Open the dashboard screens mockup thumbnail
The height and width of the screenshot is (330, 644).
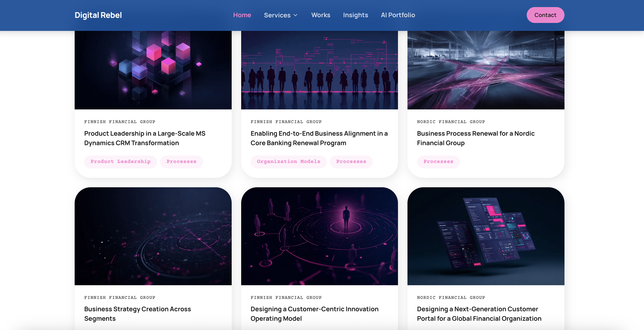click(485, 236)
